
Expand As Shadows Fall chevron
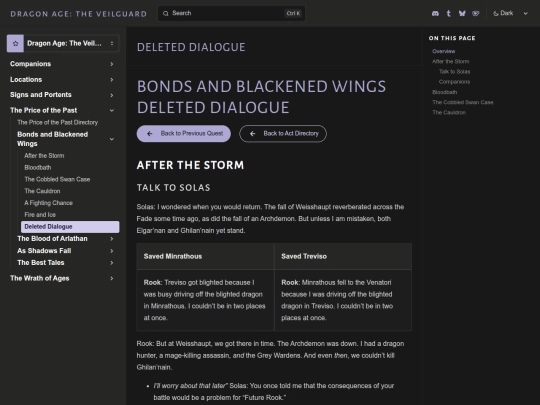point(112,251)
